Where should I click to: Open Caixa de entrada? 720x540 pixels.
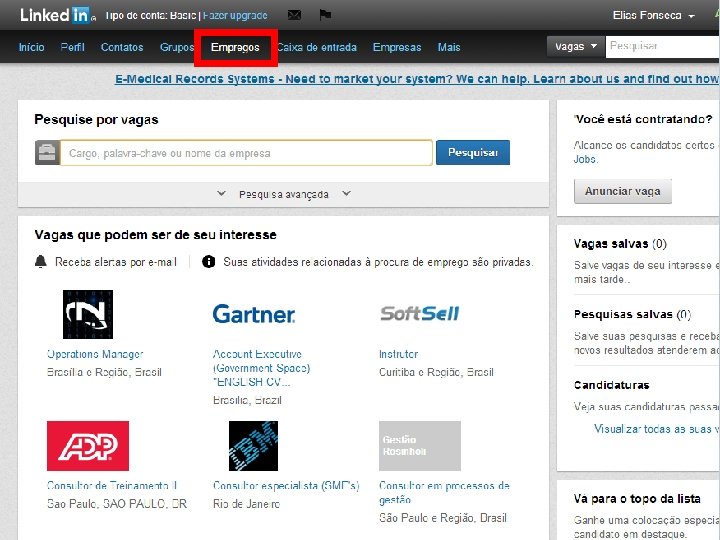[x=317, y=47]
